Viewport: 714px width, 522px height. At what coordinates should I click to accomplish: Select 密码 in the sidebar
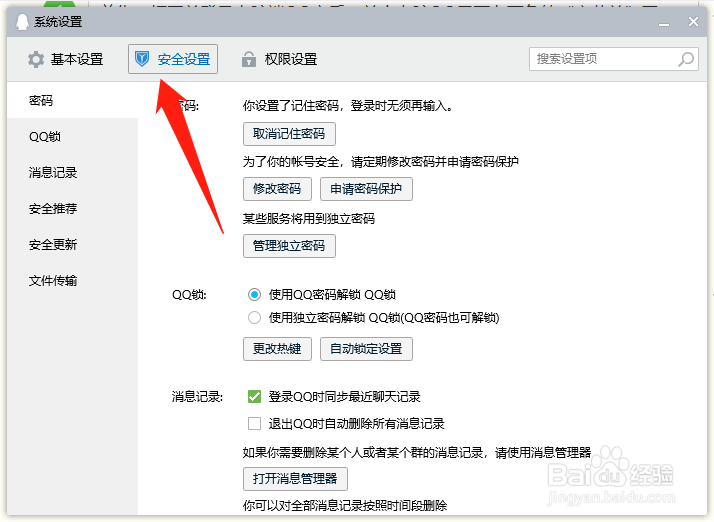[x=72, y=100]
